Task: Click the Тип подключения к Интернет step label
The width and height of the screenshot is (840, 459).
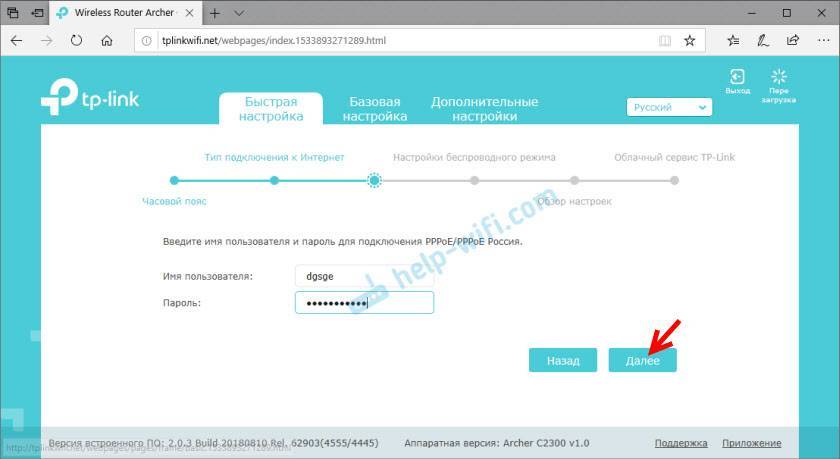Action: click(x=274, y=157)
